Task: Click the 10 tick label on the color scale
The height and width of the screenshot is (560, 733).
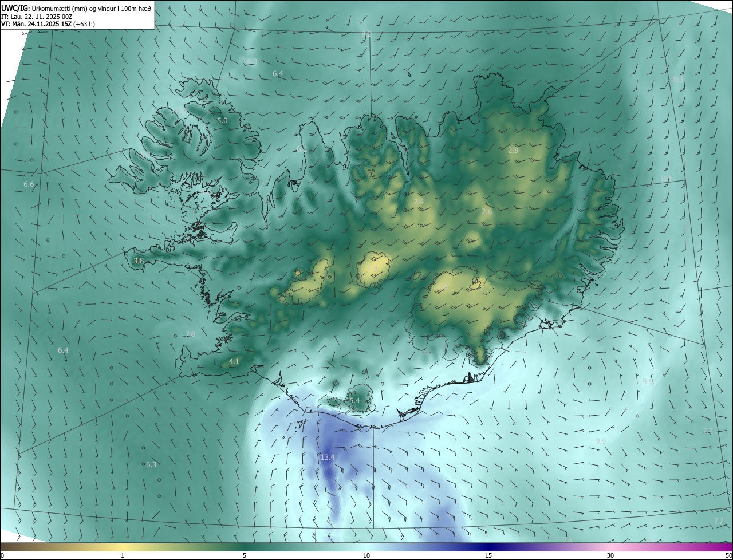Action: [366, 555]
